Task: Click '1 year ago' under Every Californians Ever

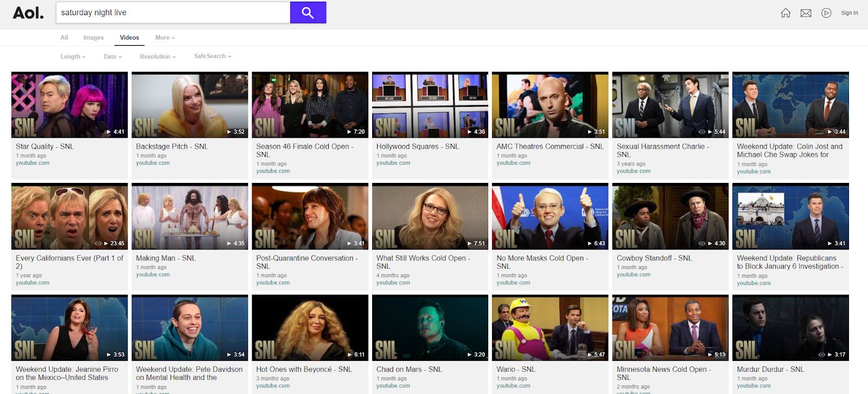Action: tap(29, 276)
